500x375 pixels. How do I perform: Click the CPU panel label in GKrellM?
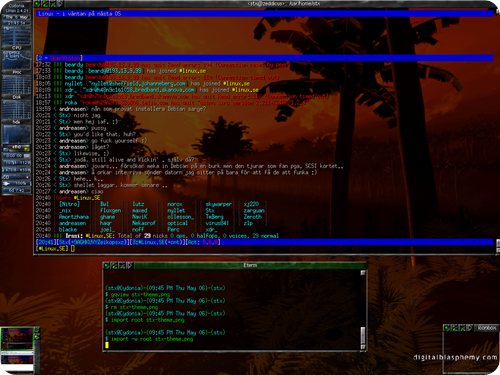(16, 48)
